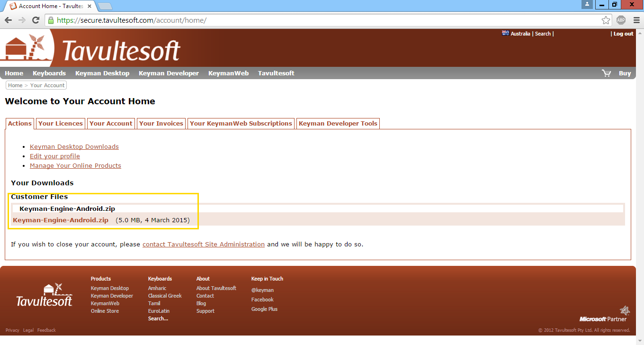Click footer Classical Greek link
This screenshot has height=345, width=644.
[x=165, y=296]
